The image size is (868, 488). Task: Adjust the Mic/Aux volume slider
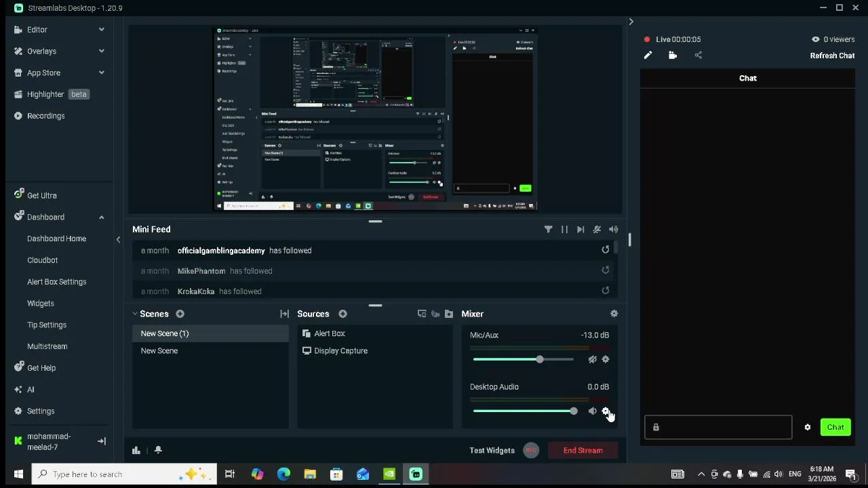[524, 359]
